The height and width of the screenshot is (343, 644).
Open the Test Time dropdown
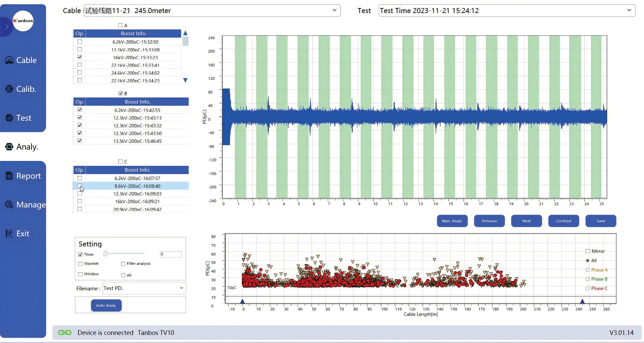pyautogui.click(x=629, y=11)
